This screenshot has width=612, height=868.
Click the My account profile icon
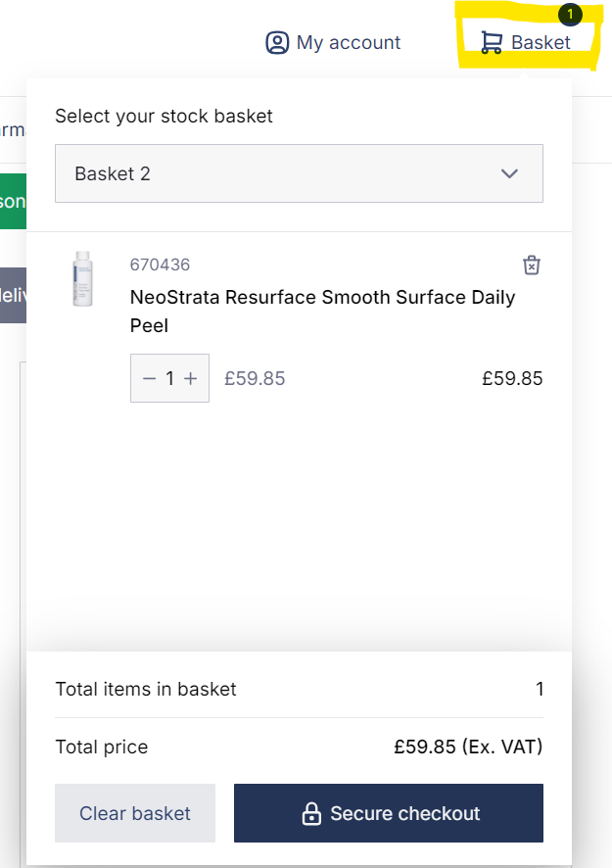point(277,43)
